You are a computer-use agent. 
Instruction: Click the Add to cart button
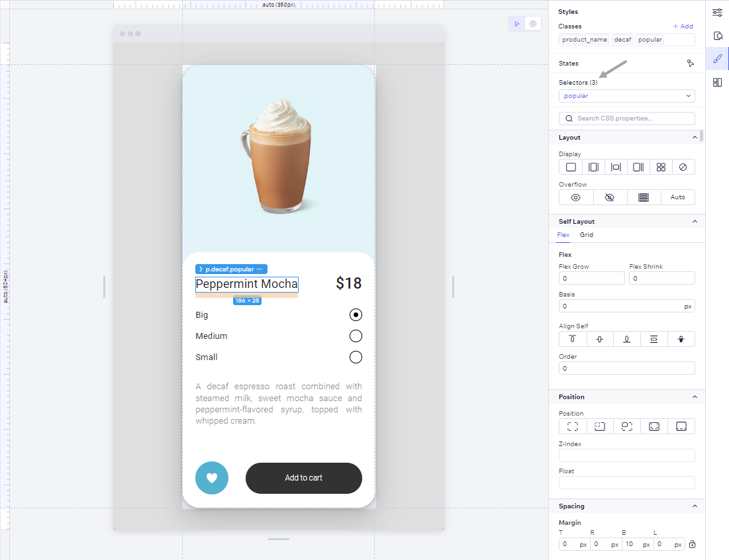click(x=304, y=478)
